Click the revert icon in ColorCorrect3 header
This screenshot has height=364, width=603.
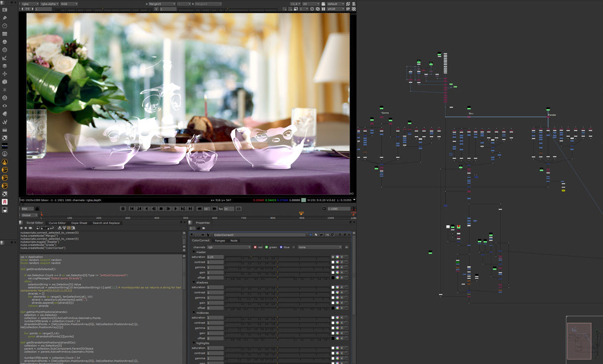(x=333, y=235)
